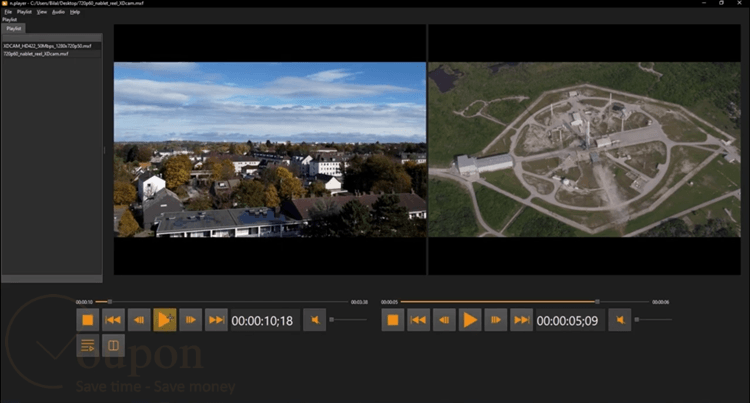
Task: Click the right player timecode 00:00:05;09 field
Action: point(567,320)
